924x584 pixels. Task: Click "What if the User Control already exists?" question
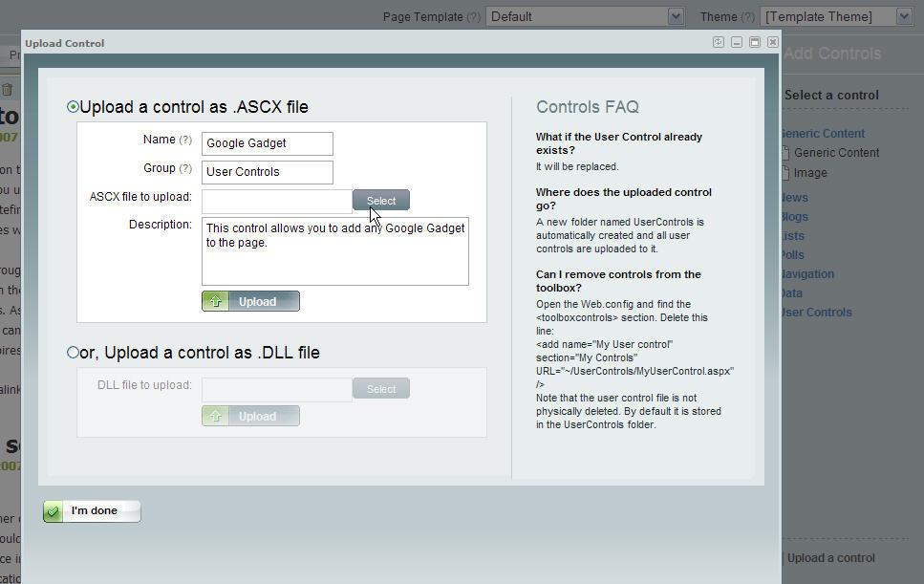coord(619,143)
